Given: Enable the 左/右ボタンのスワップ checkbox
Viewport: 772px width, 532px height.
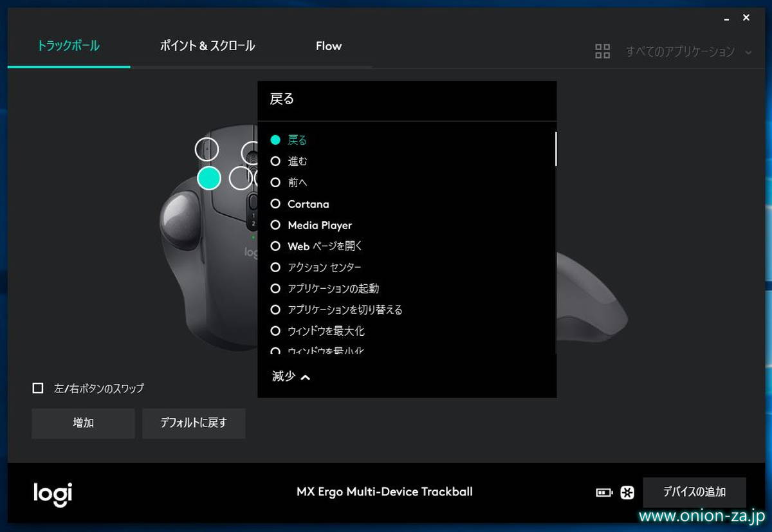Looking at the screenshot, I should pos(38,388).
